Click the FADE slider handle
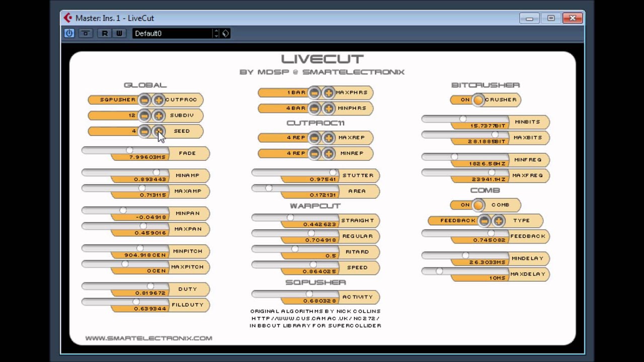 pyautogui.click(x=129, y=150)
